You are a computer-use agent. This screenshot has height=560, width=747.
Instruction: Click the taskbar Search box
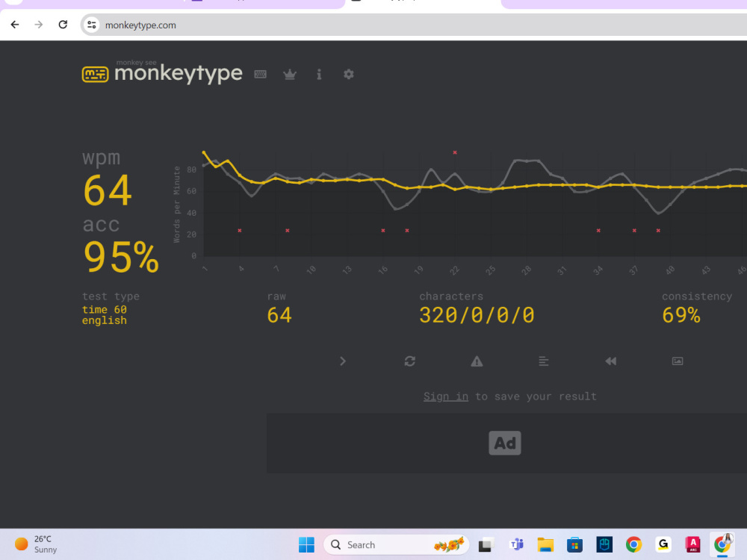pyautogui.click(x=397, y=544)
